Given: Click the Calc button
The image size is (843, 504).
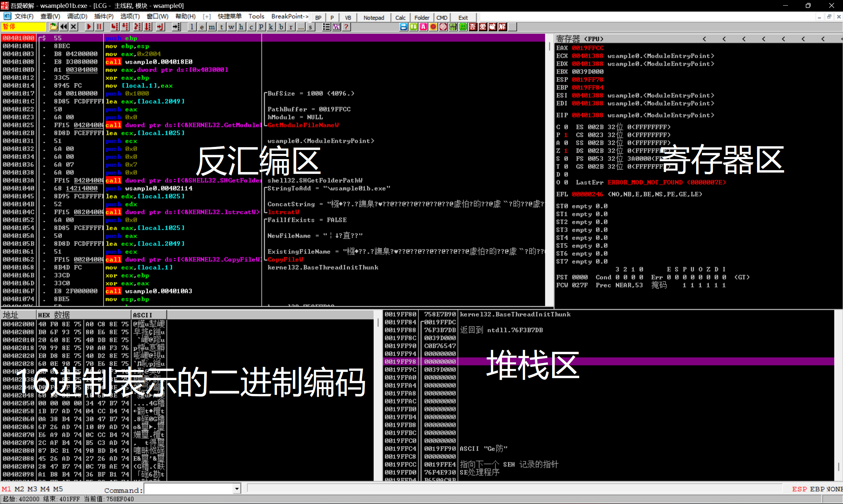Looking at the screenshot, I should click(x=400, y=18).
